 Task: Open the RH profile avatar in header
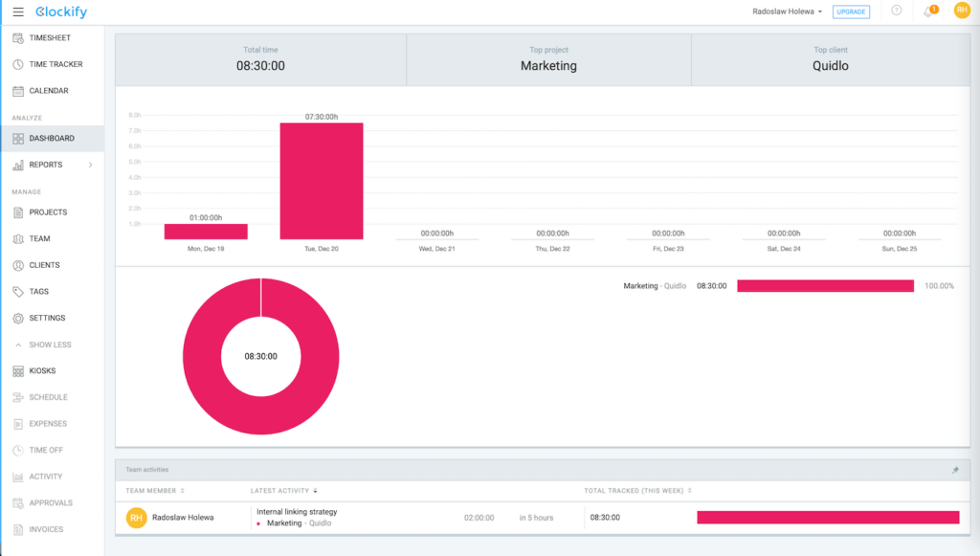tap(962, 10)
